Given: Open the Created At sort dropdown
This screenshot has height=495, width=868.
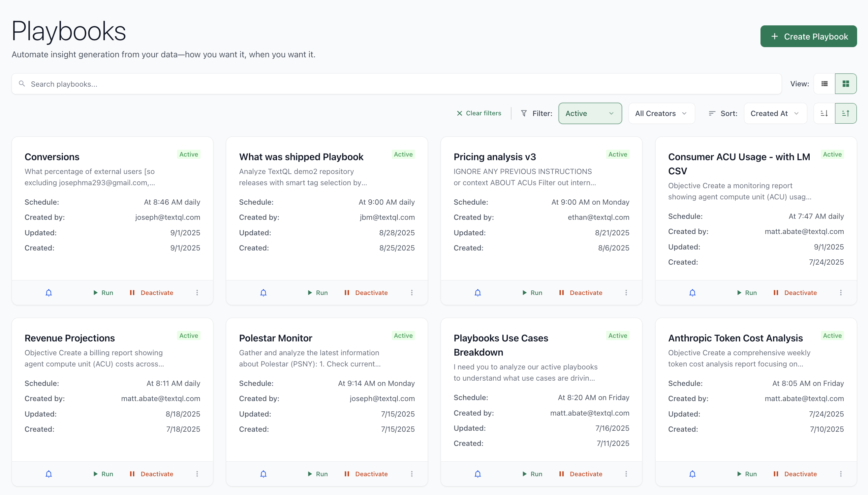Looking at the screenshot, I should tap(775, 114).
